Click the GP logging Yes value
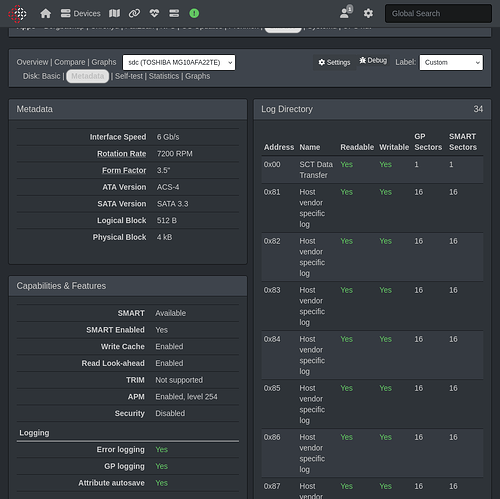Image resolution: width=500 pixels, height=499 pixels. tap(161, 466)
